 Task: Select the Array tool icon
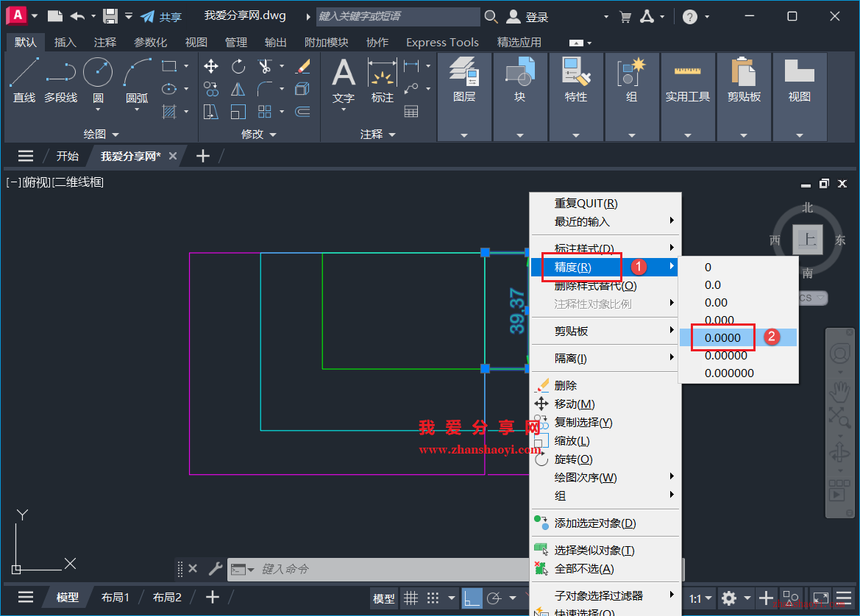(x=265, y=112)
